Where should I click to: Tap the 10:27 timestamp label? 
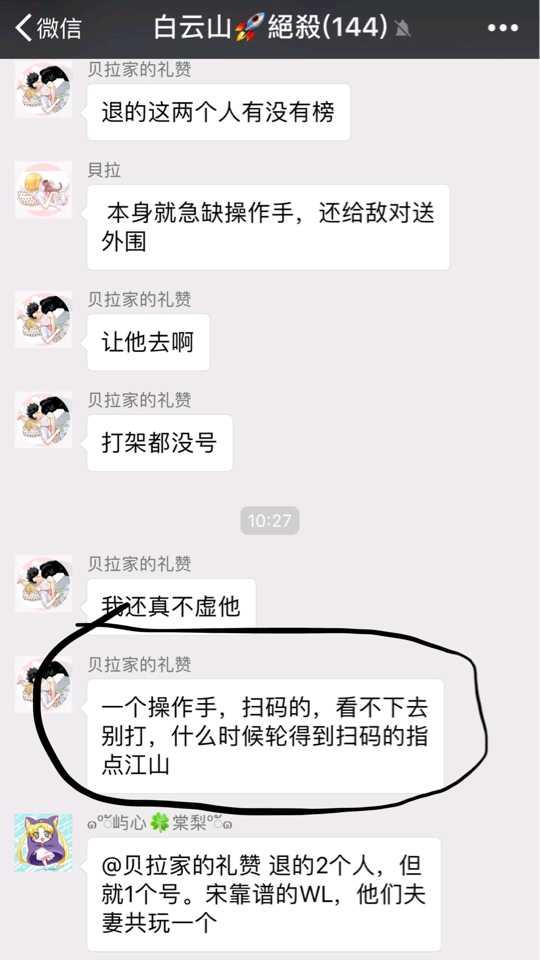click(x=269, y=521)
